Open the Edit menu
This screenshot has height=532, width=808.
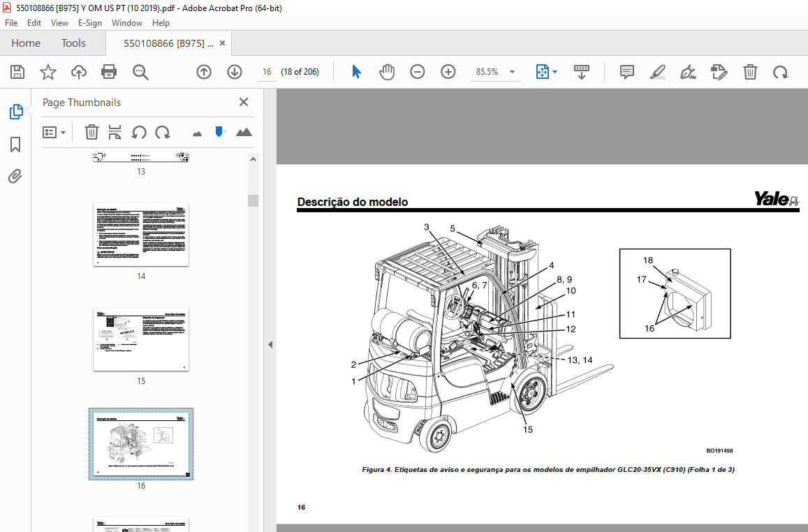click(34, 22)
